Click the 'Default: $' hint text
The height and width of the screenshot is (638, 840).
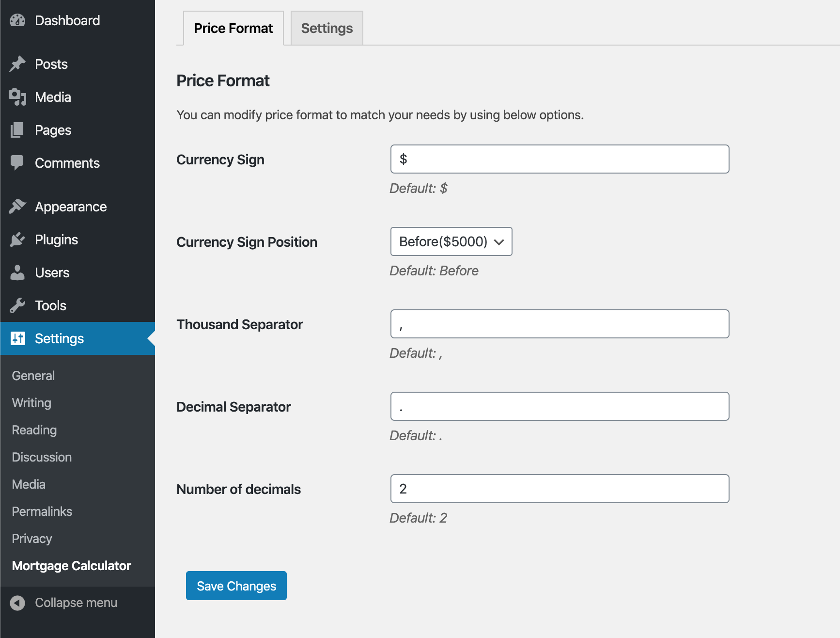click(419, 188)
